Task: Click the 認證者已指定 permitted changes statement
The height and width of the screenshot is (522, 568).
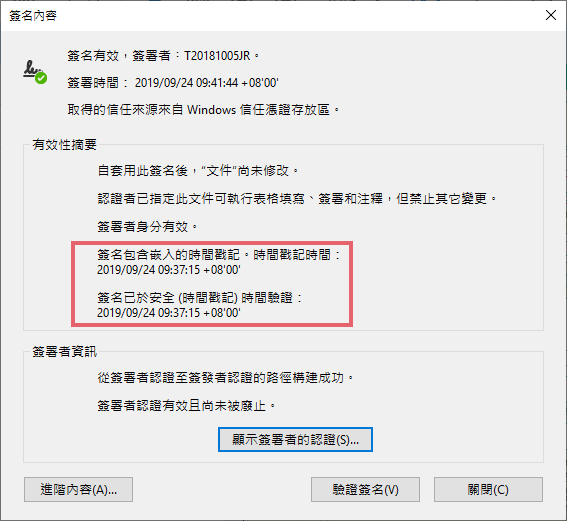Action: [297, 199]
